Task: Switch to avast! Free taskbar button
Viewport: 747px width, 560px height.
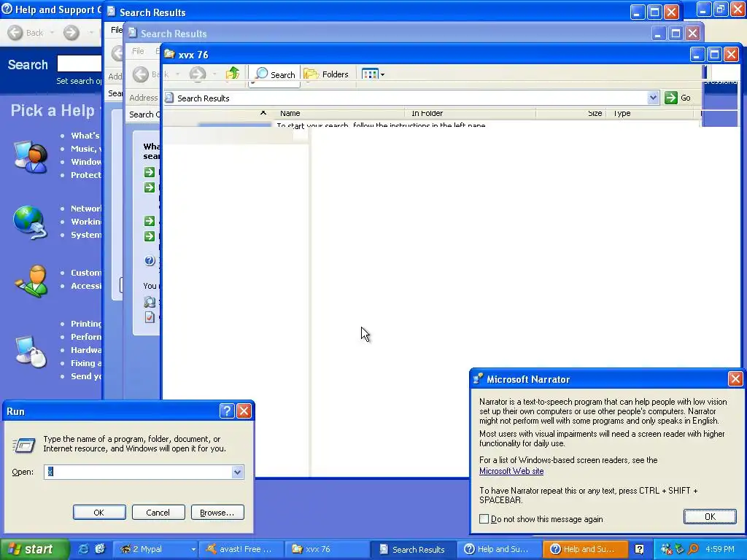Action: pyautogui.click(x=241, y=549)
